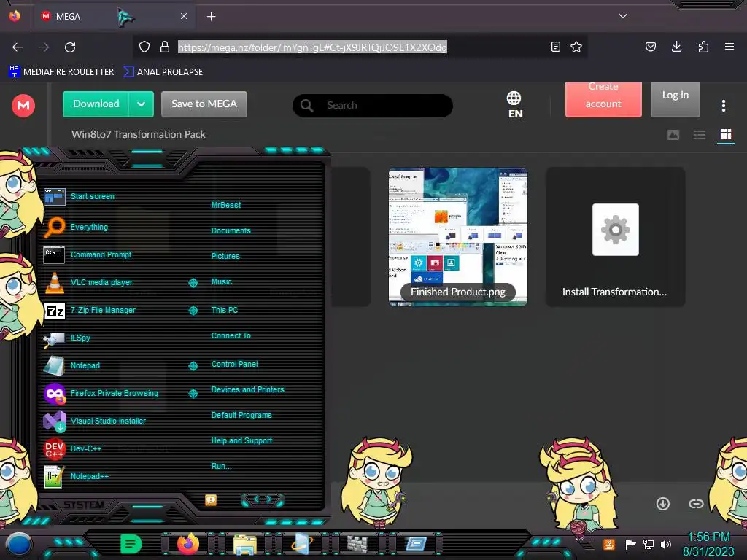Image resolution: width=747 pixels, height=560 pixels.
Task: Expand VLC media player jump list
Action: coord(193,282)
